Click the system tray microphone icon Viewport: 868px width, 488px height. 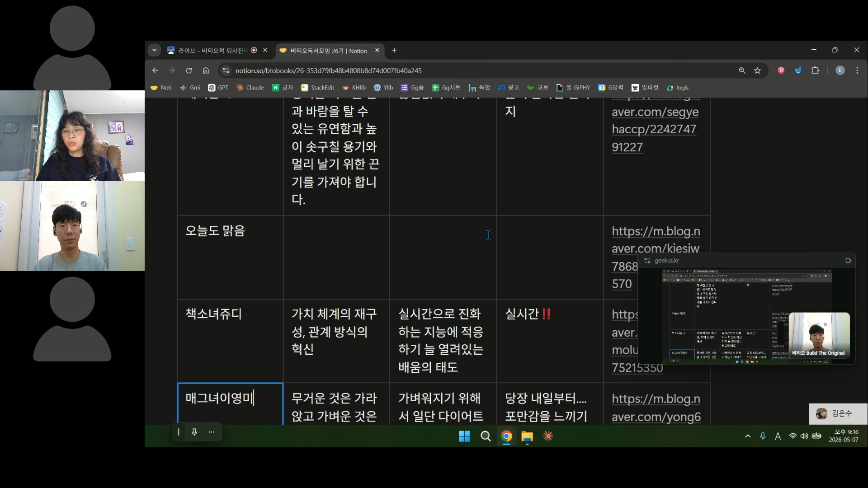coord(763,436)
